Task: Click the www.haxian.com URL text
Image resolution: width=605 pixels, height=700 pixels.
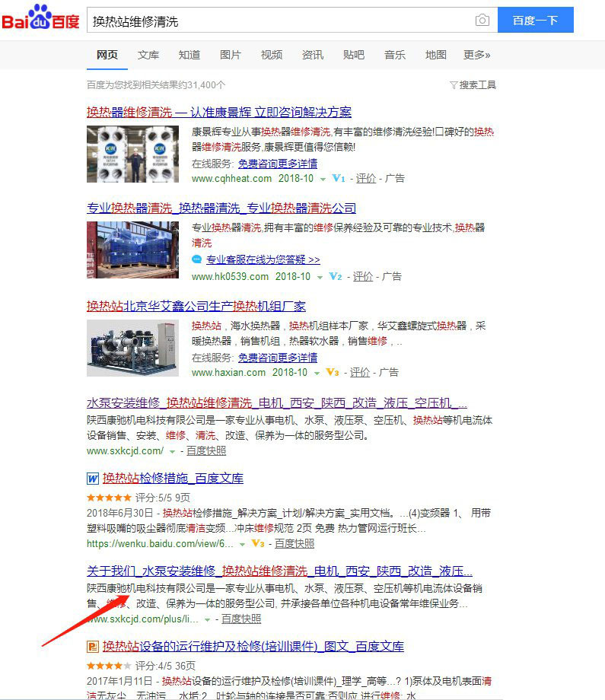Action: [x=228, y=372]
